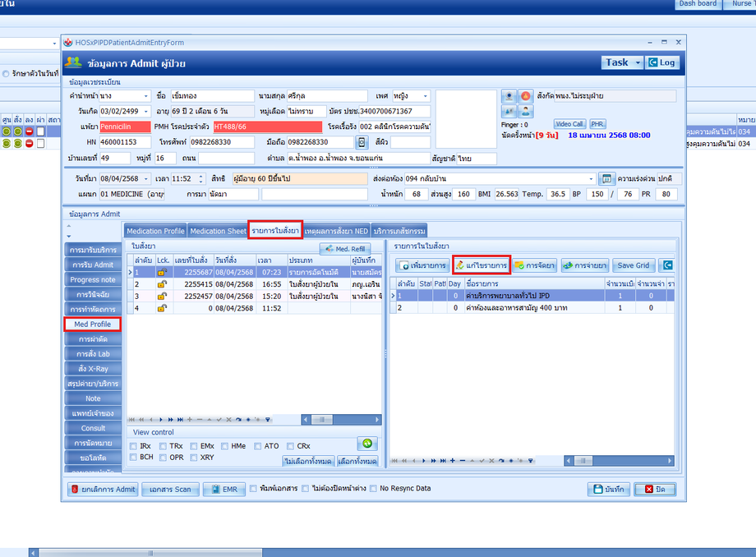756x557 pixels.
Task: Click the เพิ่มรายการ add item button
Action: (x=423, y=265)
